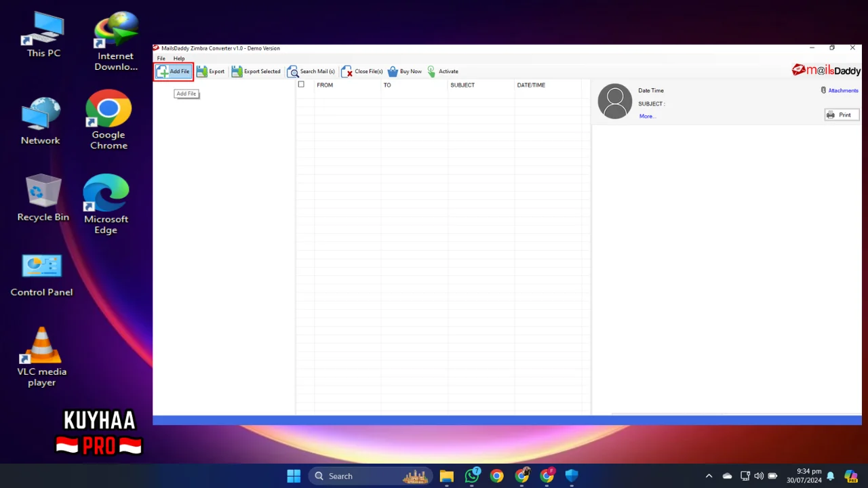Select Microsoft Edge desktop shortcut

[106, 204]
